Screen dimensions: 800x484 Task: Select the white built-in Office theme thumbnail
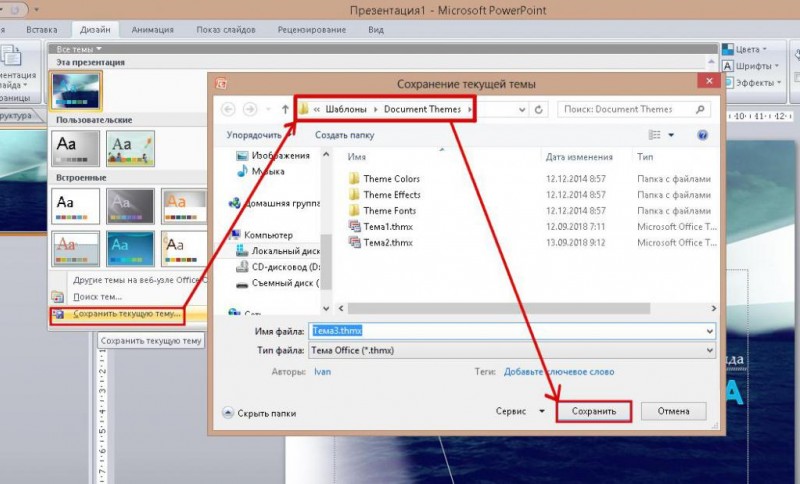76,207
